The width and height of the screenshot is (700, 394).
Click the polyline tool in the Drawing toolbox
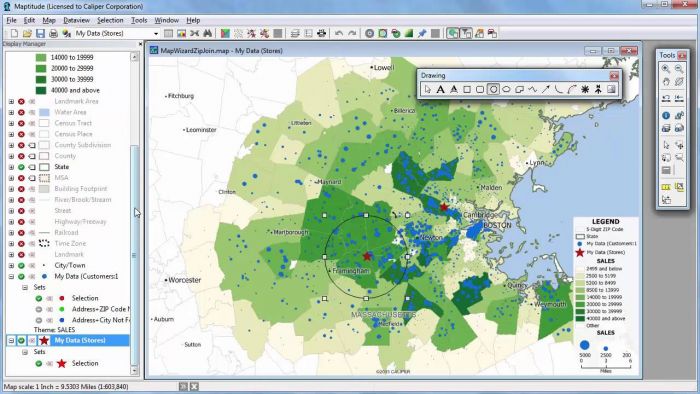(532, 89)
